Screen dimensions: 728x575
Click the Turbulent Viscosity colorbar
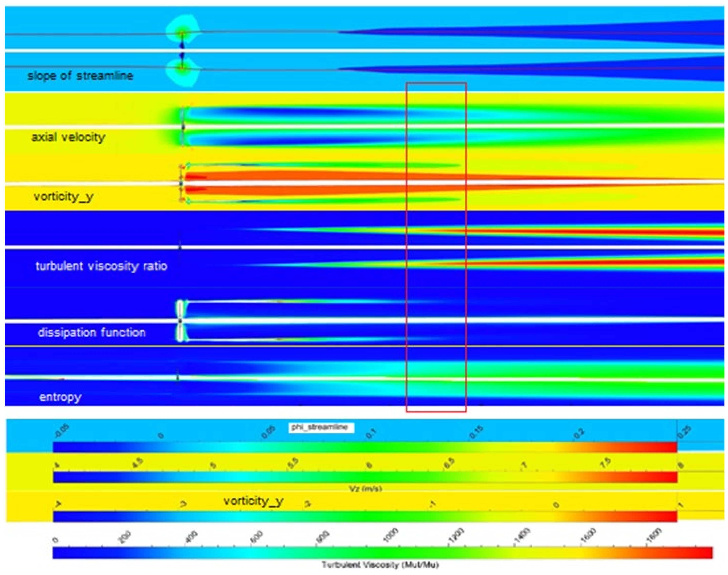coord(382,553)
